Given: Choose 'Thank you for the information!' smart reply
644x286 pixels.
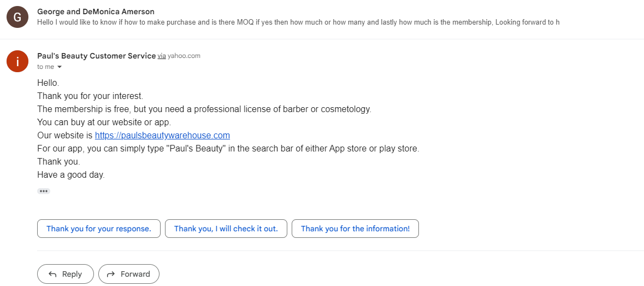Looking at the screenshot, I should pos(355,229).
